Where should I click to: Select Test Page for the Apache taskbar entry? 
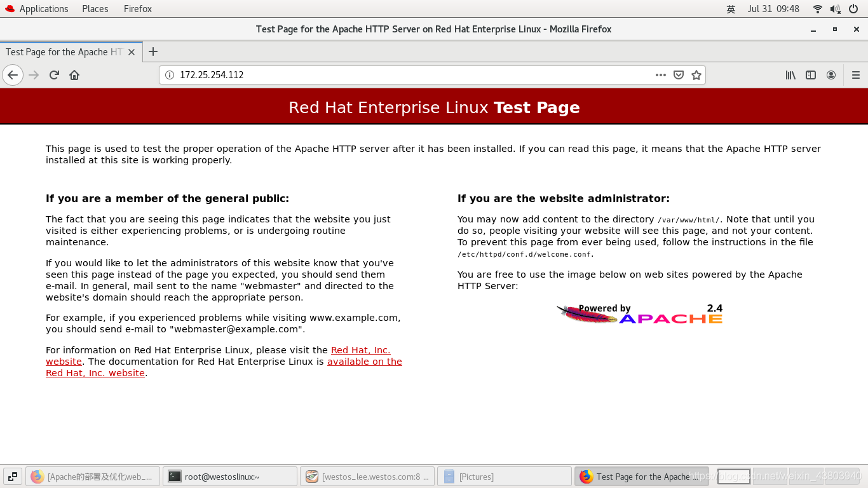(x=642, y=477)
